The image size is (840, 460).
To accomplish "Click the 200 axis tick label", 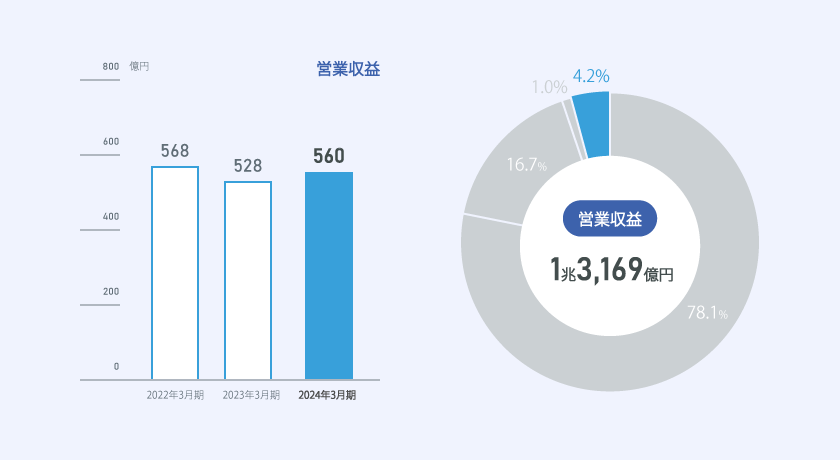I will 111,291.
